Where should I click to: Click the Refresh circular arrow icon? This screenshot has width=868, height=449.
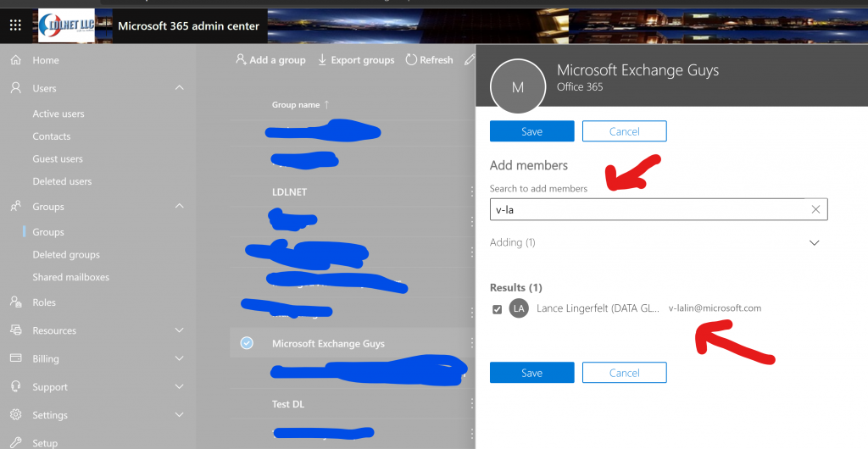(x=411, y=59)
